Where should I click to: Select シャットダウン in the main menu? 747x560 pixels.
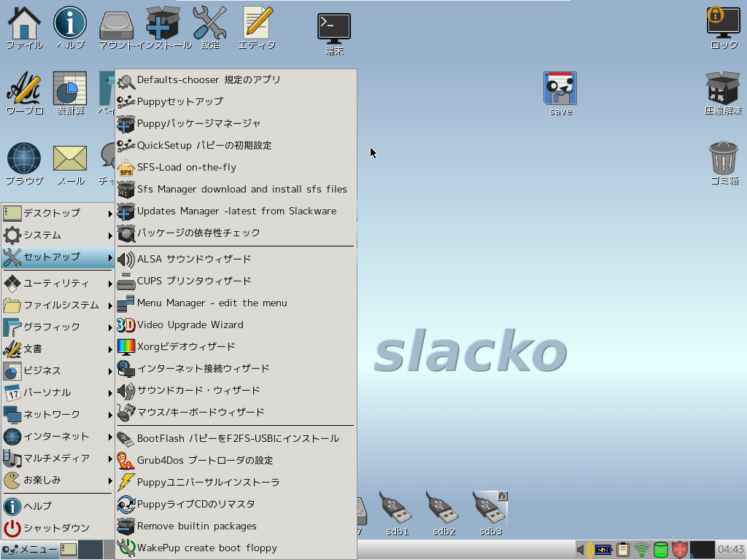[58, 528]
